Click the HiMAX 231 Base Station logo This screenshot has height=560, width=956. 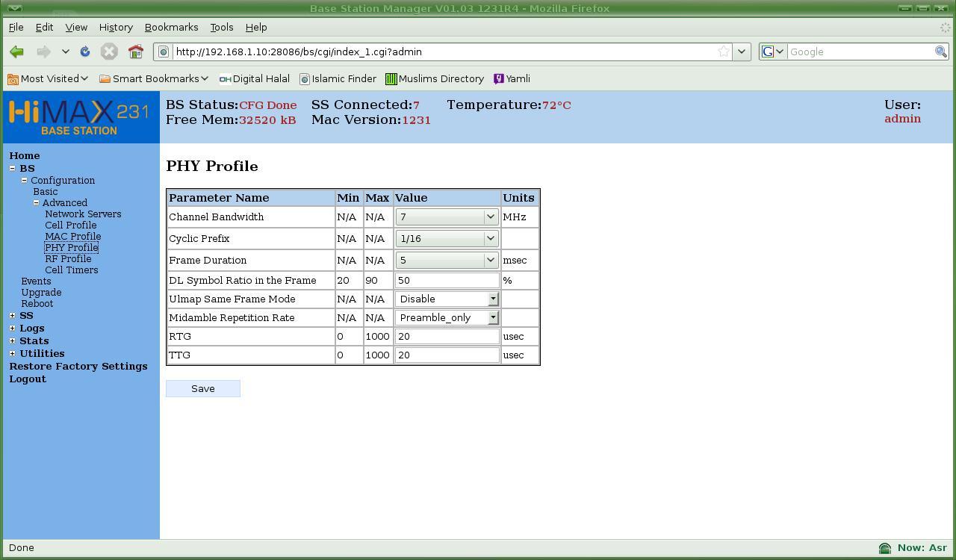(x=80, y=117)
